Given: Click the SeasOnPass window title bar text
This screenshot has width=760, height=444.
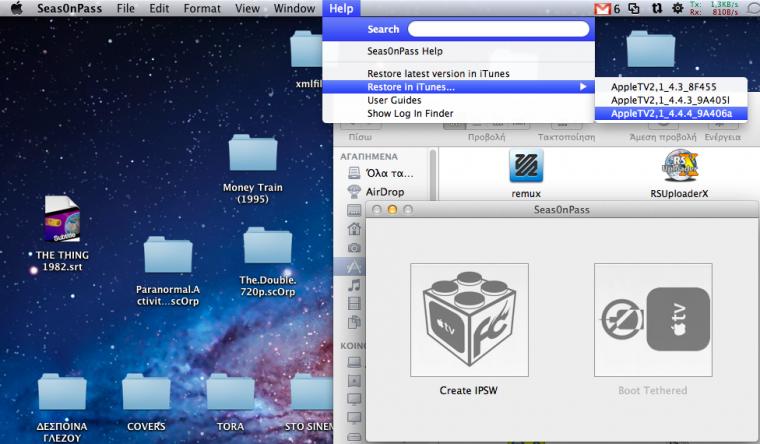Looking at the screenshot, I should pos(561,210).
